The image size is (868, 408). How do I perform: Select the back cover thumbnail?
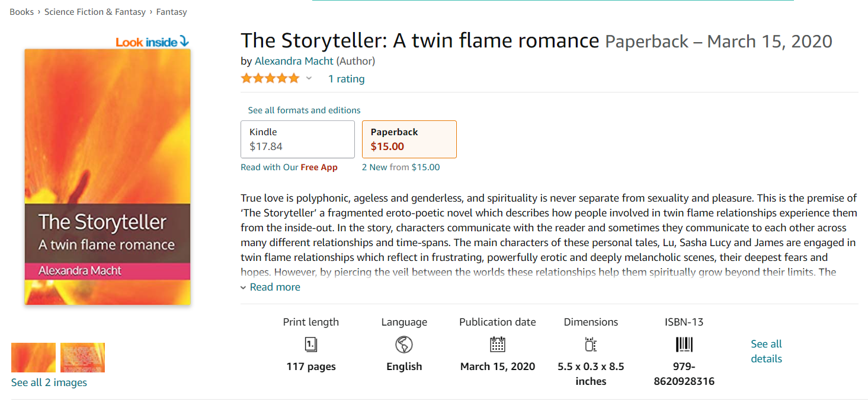point(82,358)
